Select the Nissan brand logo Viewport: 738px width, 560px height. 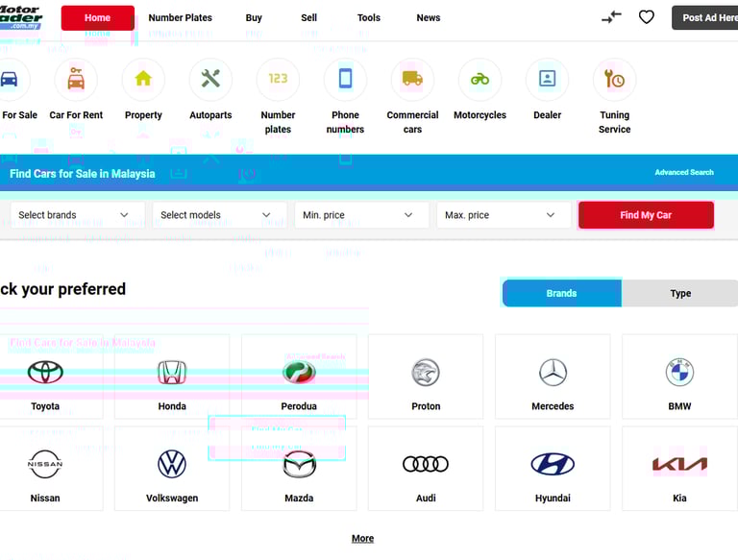45,464
